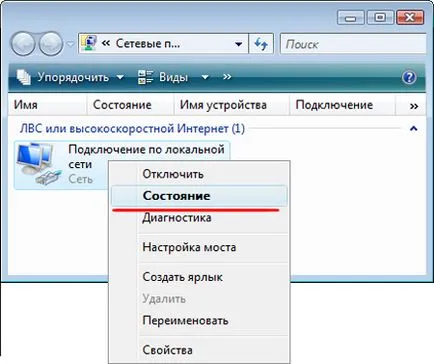
Task: Open recent pages dropdown beside navigation arrows
Action: (x=70, y=44)
